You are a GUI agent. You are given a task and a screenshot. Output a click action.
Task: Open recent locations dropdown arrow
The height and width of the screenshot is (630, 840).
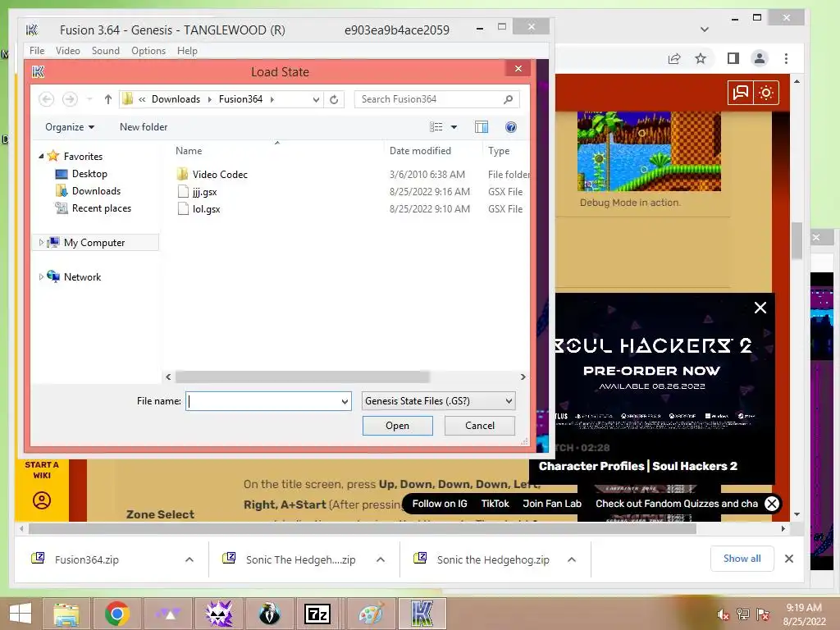[89, 99]
